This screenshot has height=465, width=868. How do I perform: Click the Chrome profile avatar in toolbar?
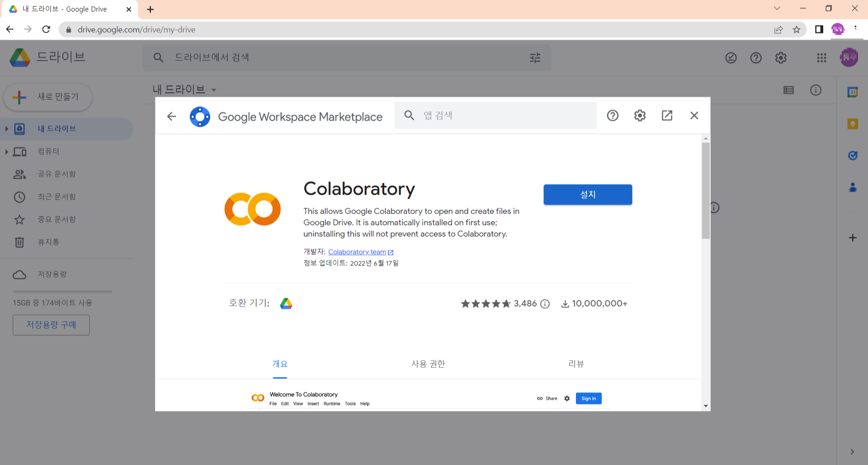838,29
